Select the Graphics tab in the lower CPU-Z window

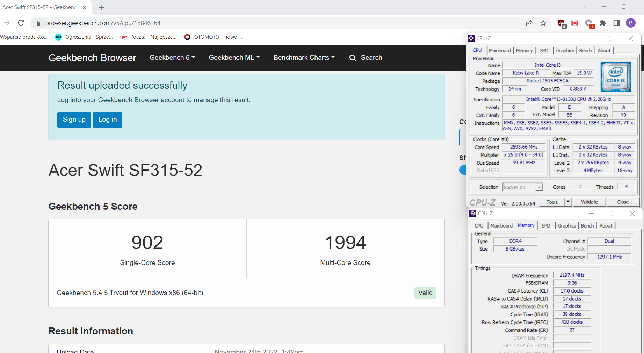[567, 226]
